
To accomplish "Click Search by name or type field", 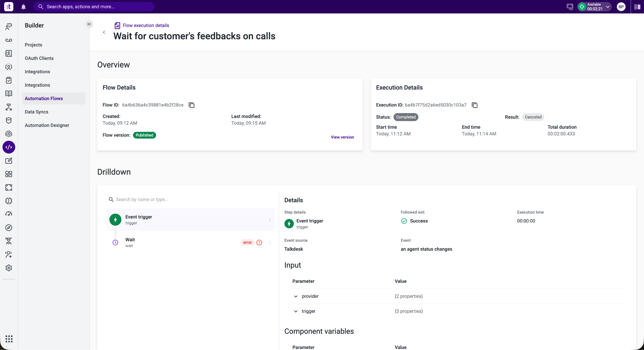I will tap(190, 200).
